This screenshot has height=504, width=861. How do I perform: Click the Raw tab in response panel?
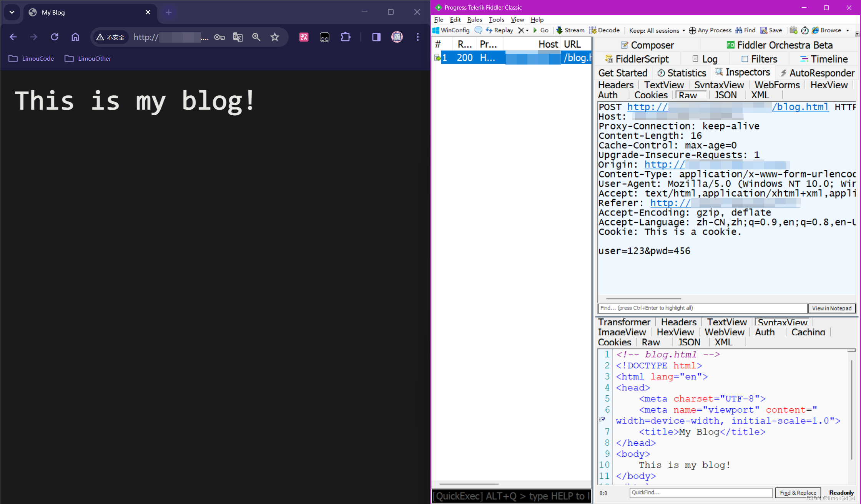(650, 342)
